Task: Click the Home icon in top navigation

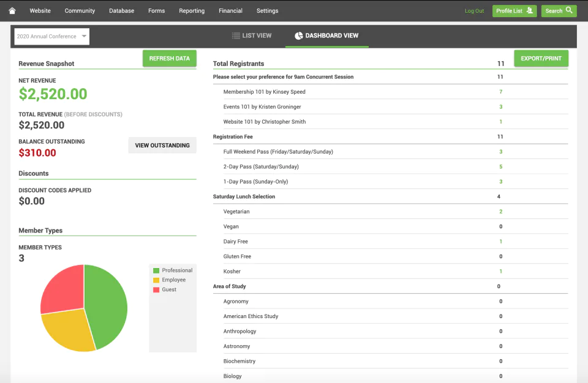Action: (12, 11)
